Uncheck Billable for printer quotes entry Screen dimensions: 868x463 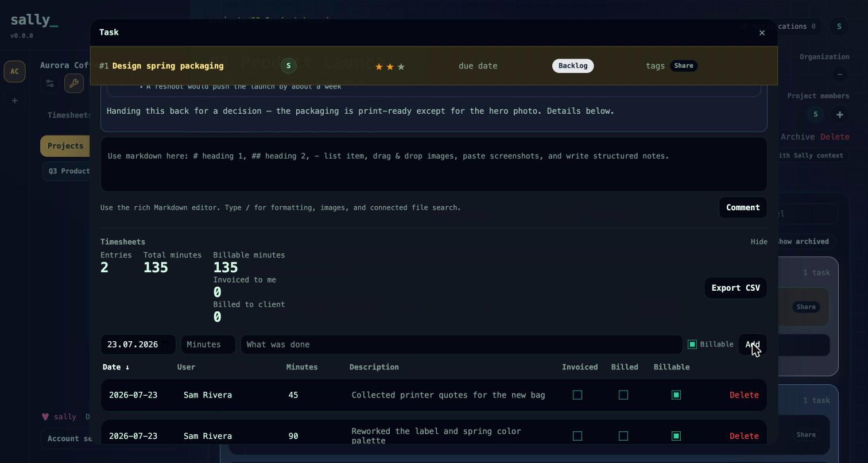click(x=676, y=395)
